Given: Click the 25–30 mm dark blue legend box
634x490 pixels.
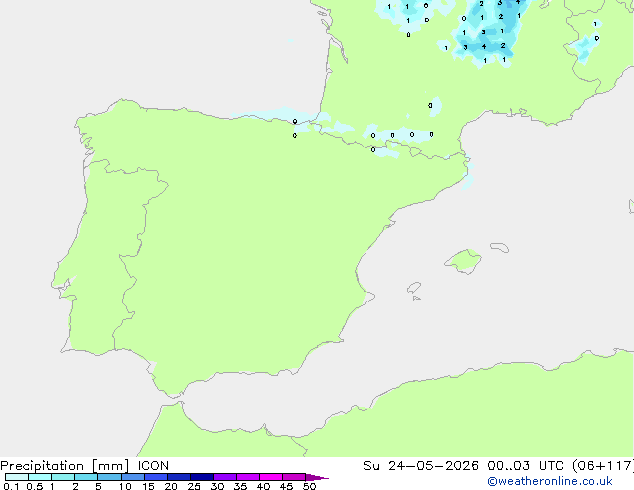Looking at the screenshot, I should coord(202,477).
